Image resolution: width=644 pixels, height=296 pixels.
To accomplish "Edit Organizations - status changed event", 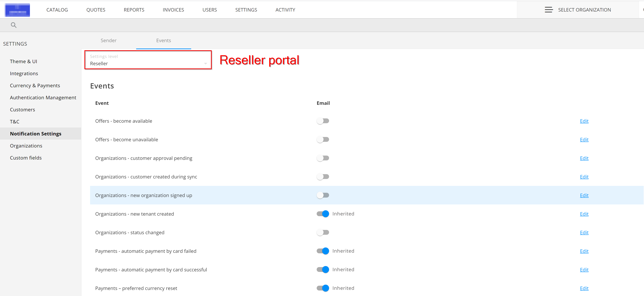I will (584, 232).
